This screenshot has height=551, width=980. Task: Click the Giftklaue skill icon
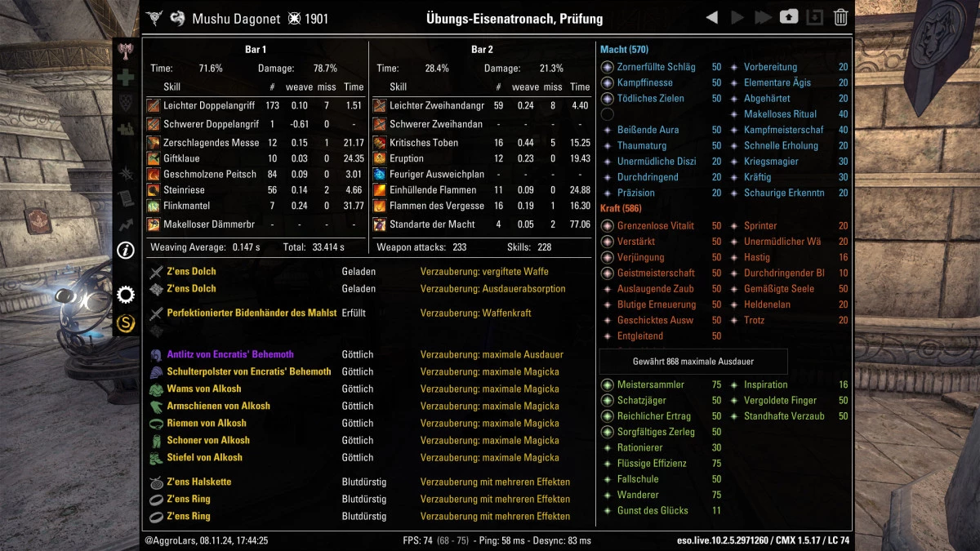153,158
